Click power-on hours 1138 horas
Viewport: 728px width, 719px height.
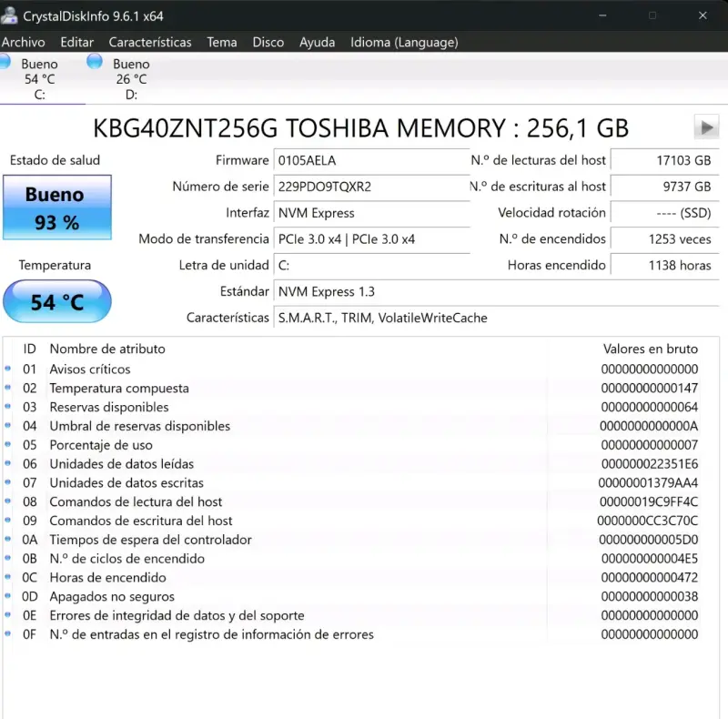[664, 266]
